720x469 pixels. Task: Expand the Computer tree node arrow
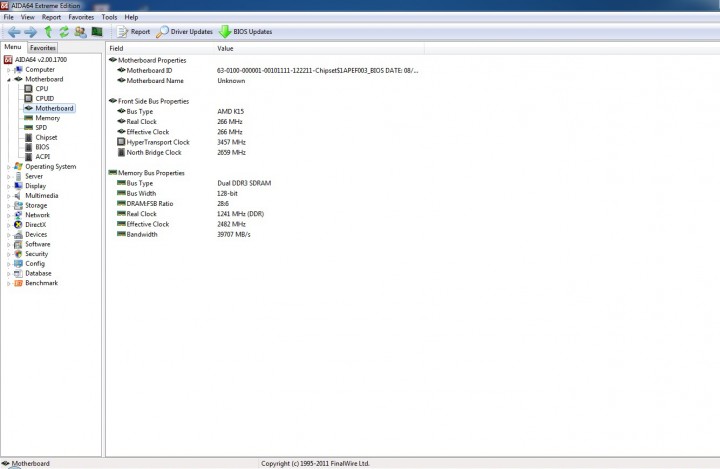(8, 70)
